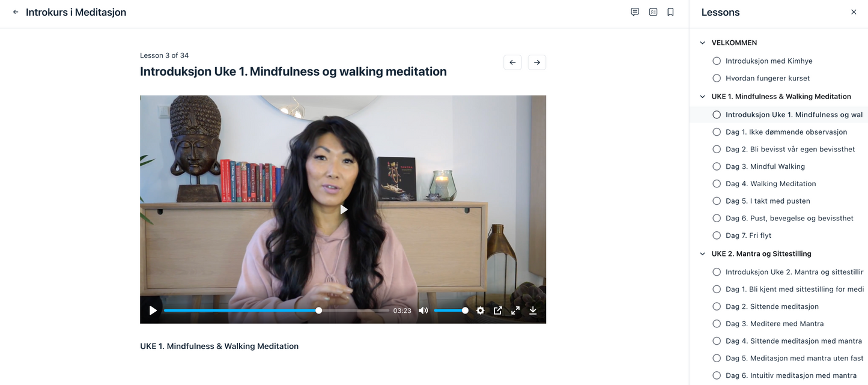
Task: Open video in pop-out window icon
Action: point(497,311)
